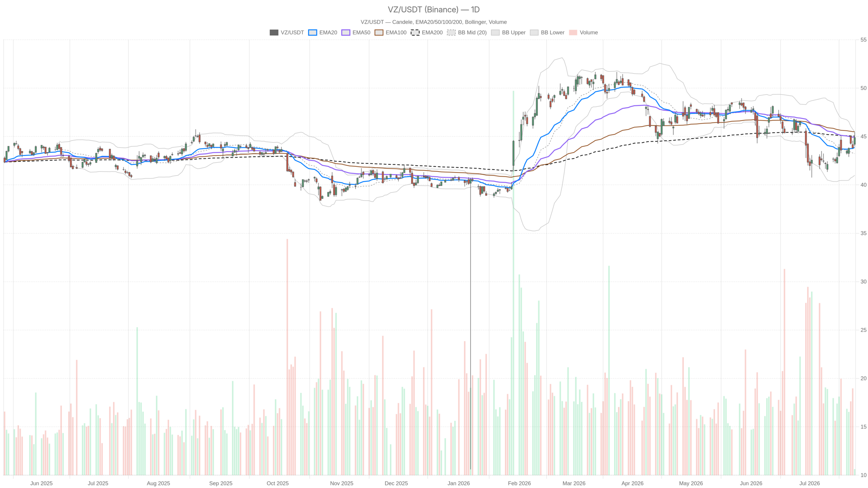Image resolution: width=868 pixels, height=488 pixels.
Task: Click the 55 price axis label
Action: [x=863, y=40]
